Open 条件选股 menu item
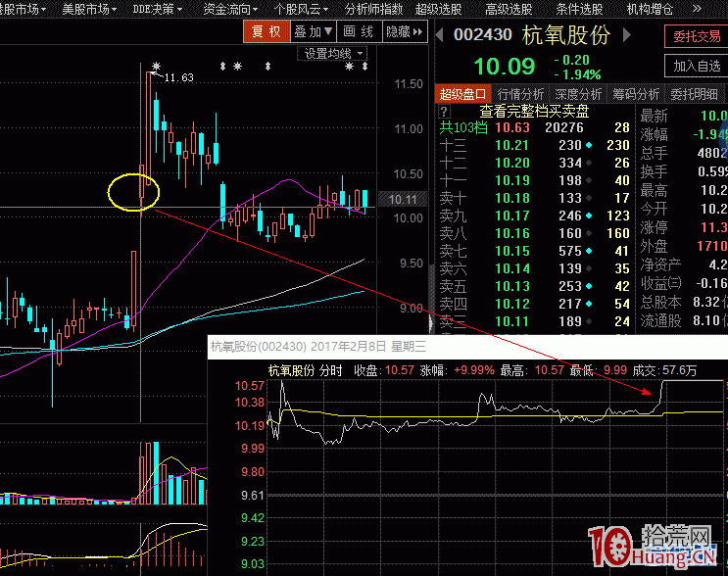This screenshot has width=728, height=576. click(579, 9)
